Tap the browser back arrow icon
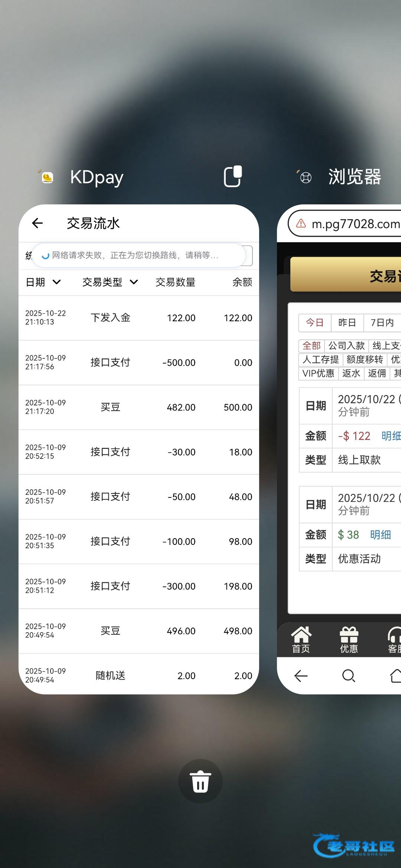The height and width of the screenshot is (868, 401). pos(301,676)
